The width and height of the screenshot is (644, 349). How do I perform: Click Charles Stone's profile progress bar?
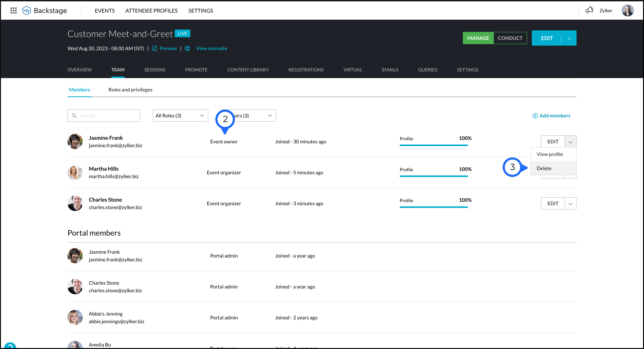[434, 207]
